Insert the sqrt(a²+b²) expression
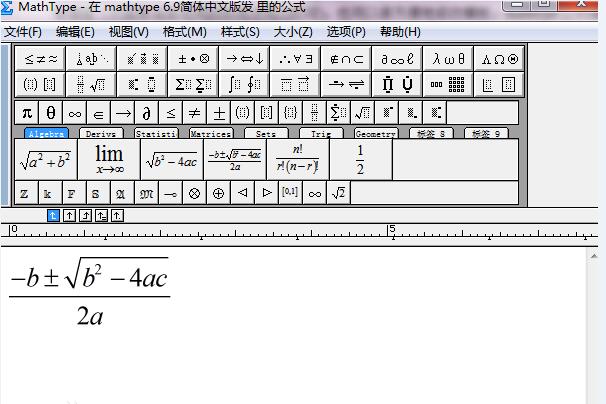The height and width of the screenshot is (404, 606). (46, 160)
